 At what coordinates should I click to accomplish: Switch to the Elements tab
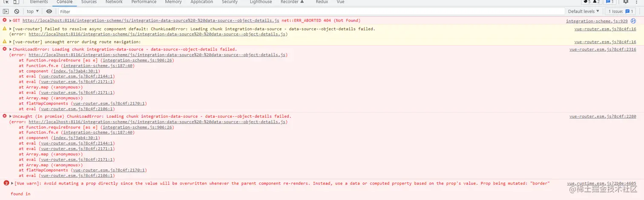tap(39, 2)
